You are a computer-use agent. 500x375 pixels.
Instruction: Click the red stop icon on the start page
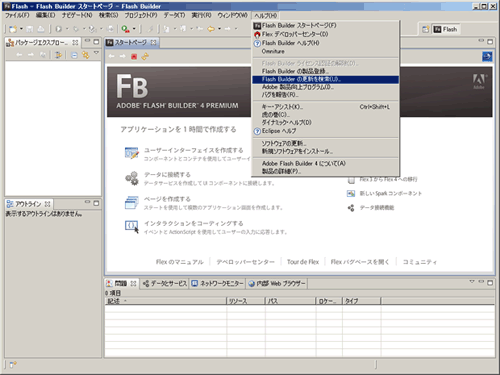tap(134, 57)
